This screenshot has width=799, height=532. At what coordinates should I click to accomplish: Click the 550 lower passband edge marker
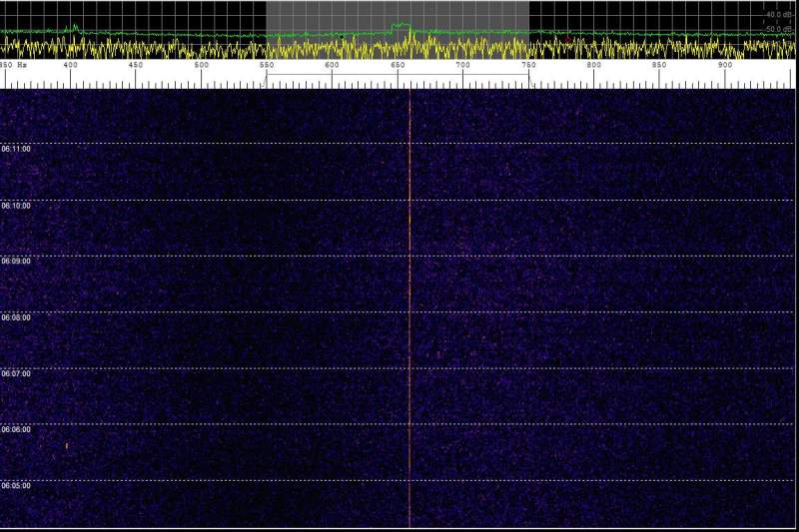[267, 65]
